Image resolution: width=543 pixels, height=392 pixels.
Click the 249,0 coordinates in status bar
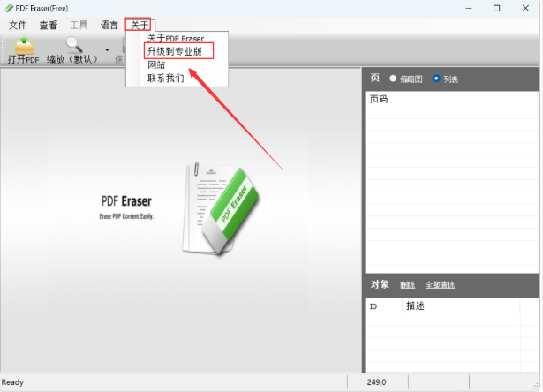pyautogui.click(x=376, y=382)
